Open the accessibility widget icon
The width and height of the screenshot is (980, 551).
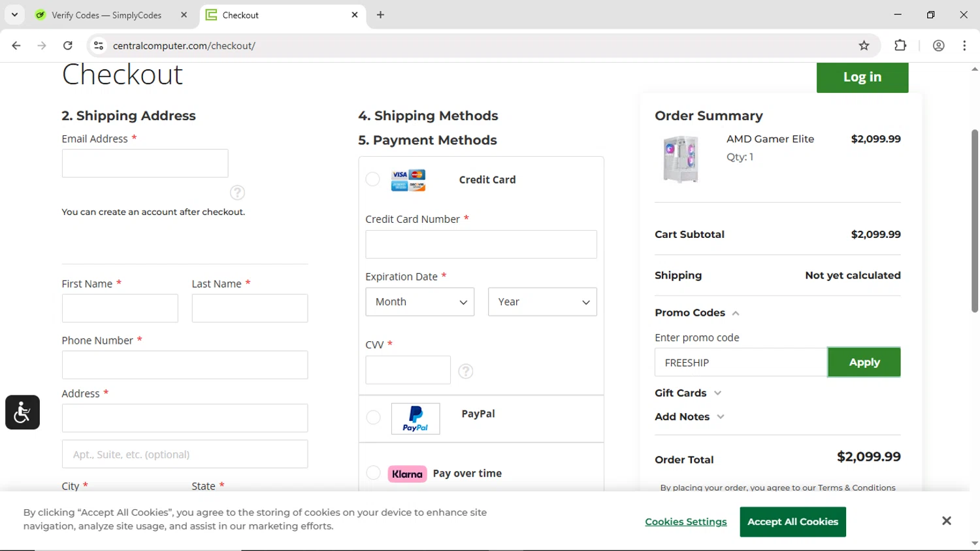tap(23, 412)
